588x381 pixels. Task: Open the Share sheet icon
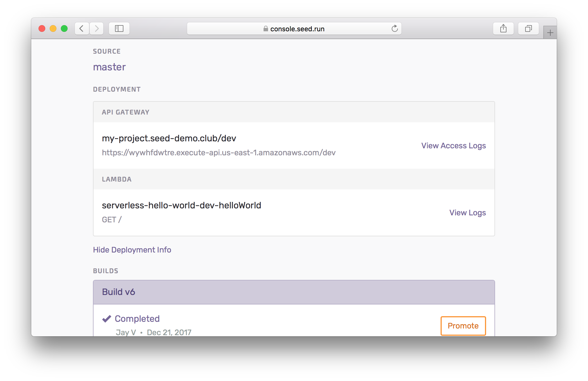click(503, 28)
